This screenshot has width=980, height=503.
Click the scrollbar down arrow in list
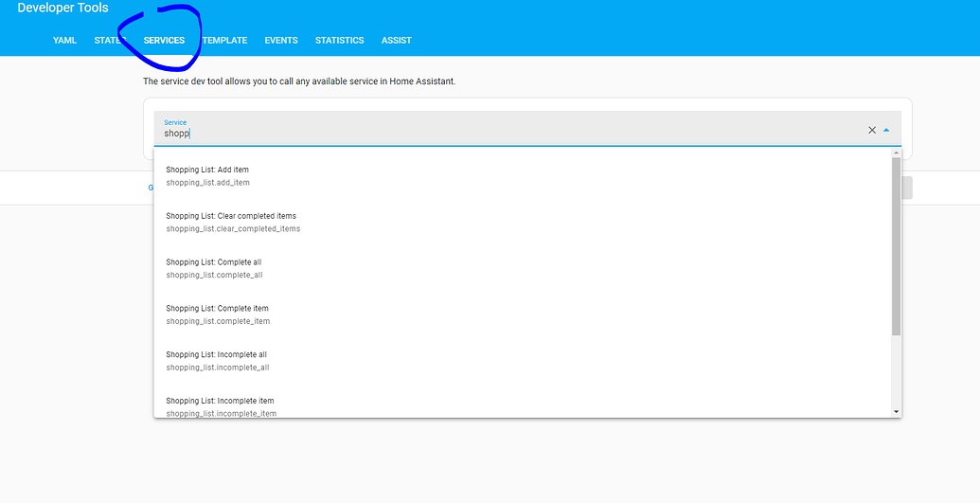pos(897,412)
